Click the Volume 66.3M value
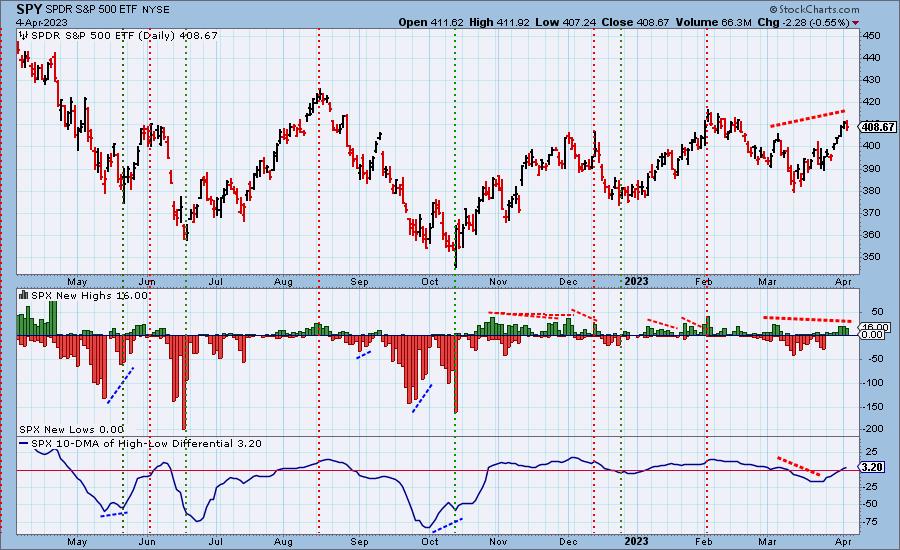The image size is (900, 550). [x=713, y=22]
